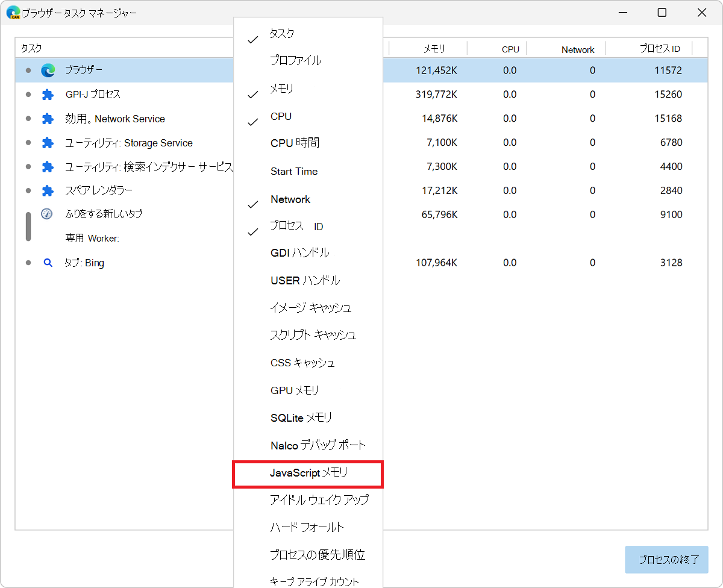Click the puzzle icon beside Network Service
The height and width of the screenshot is (588, 723).
[48, 119]
